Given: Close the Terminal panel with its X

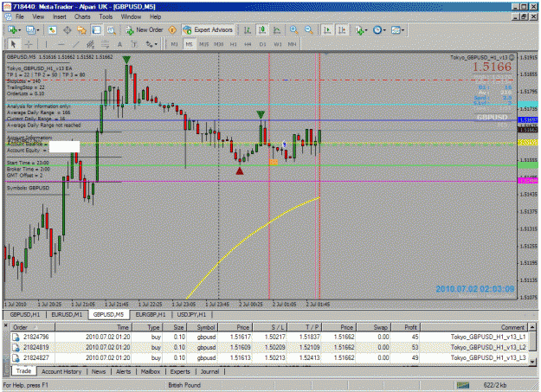Looking at the screenshot, I should (5, 325).
